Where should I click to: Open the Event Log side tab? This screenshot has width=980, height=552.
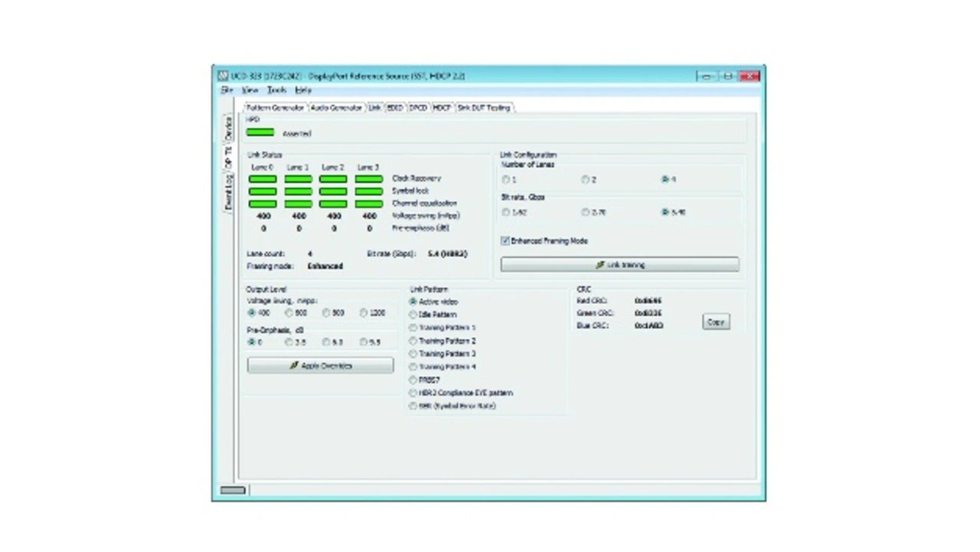pyautogui.click(x=228, y=191)
